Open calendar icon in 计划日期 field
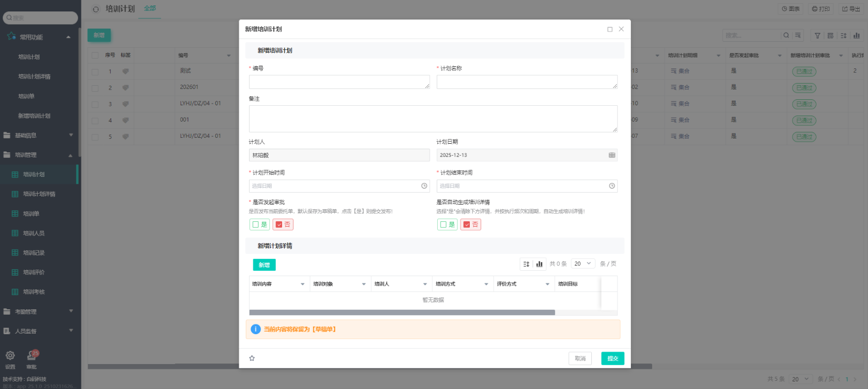The image size is (868, 389). pos(612,155)
